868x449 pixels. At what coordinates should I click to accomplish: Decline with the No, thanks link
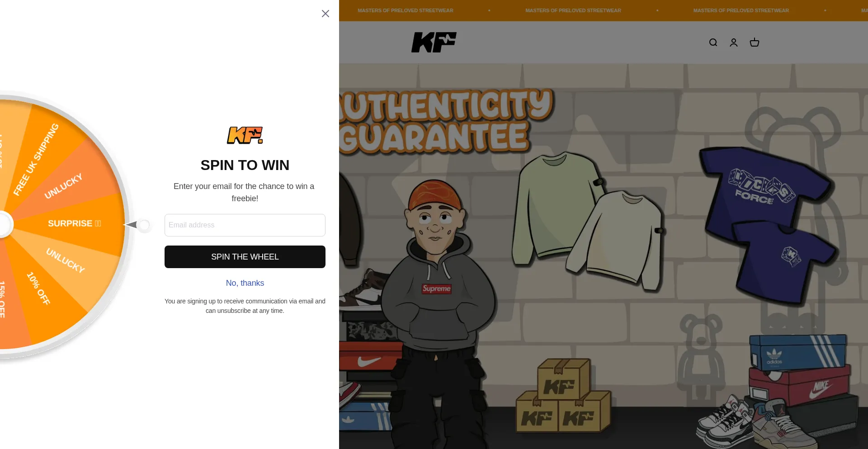tap(245, 283)
